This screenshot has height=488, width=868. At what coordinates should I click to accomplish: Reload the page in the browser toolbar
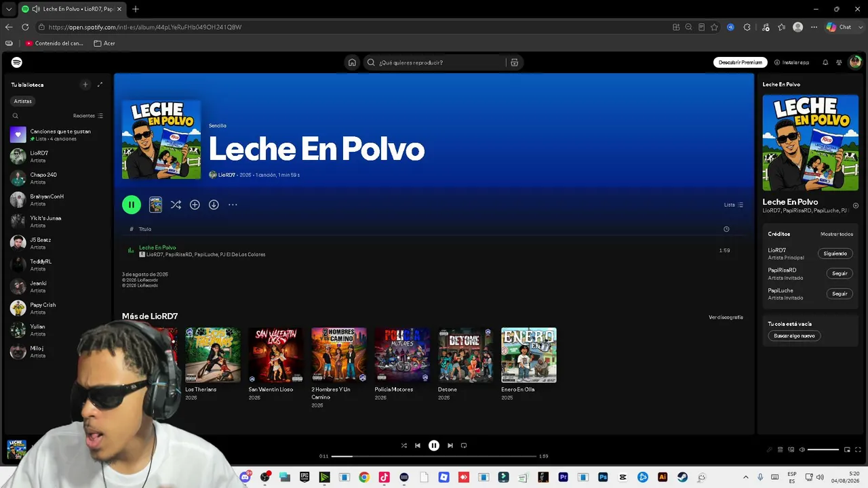pos(25,27)
